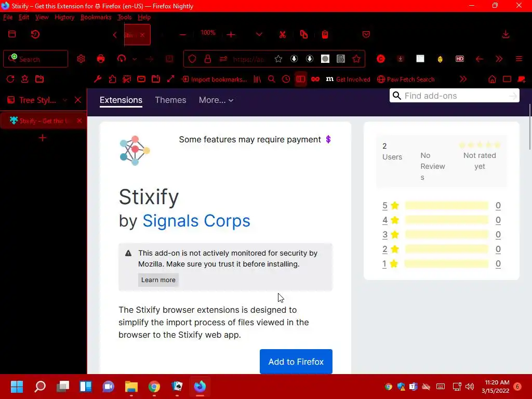Screen dimensions: 532x399
Task: Open the list all tabs chevron
Action: pyautogui.click(x=259, y=35)
